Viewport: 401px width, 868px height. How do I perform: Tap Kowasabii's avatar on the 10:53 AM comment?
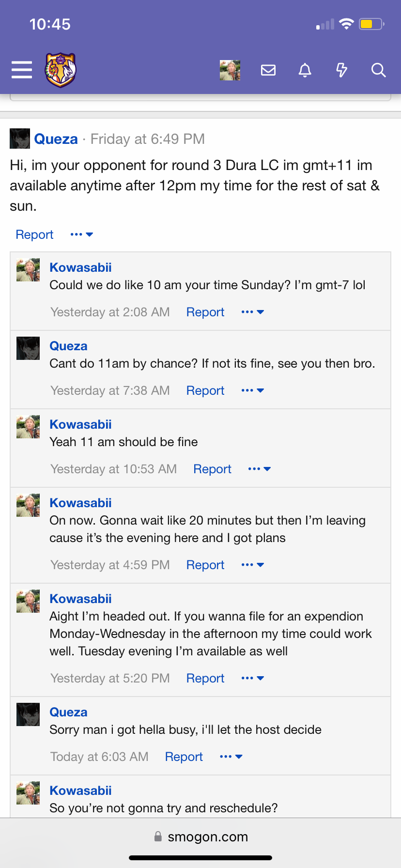[28, 427]
